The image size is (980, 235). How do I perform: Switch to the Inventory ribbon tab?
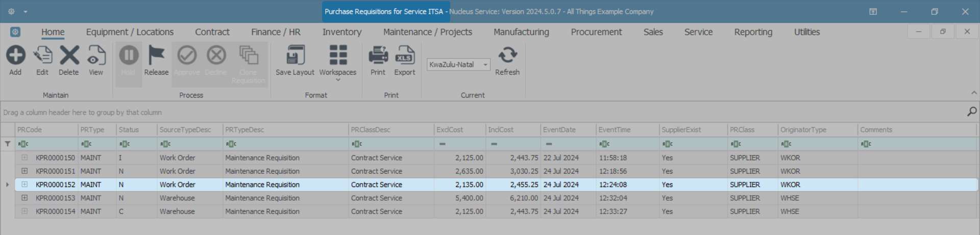tap(342, 32)
